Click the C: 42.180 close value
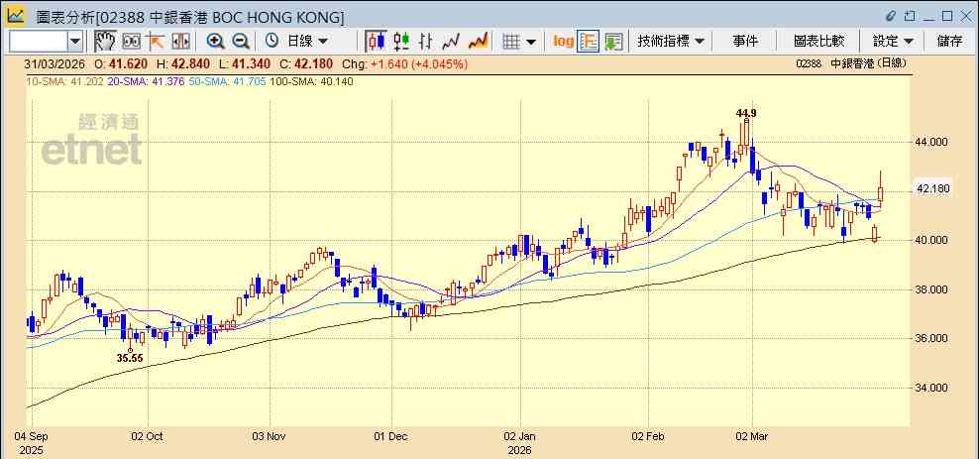This screenshot has height=459, width=980. (x=306, y=63)
